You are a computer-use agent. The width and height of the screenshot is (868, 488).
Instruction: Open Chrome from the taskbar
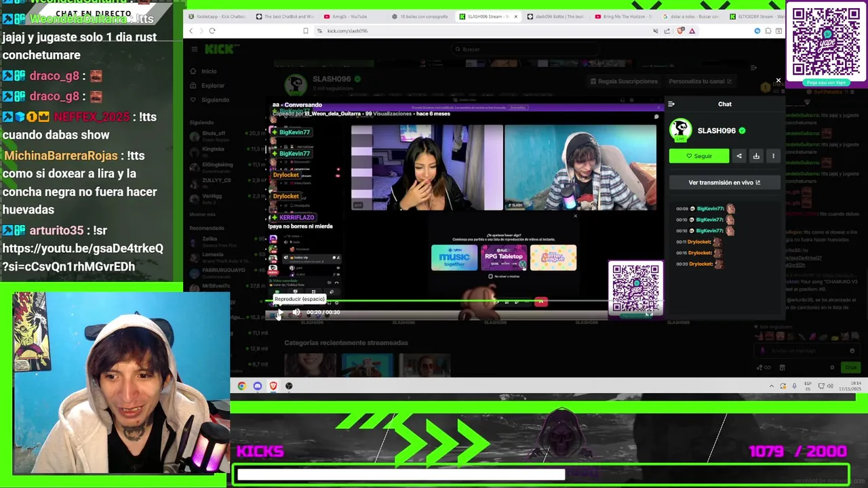point(241,386)
